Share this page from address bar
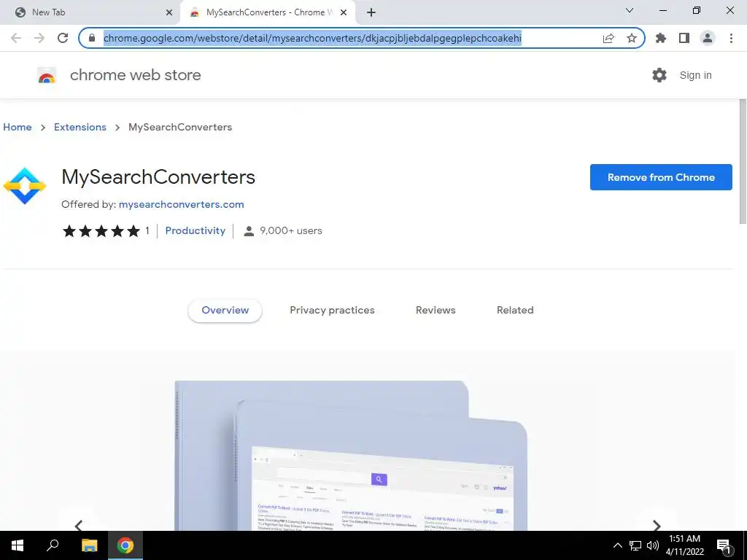This screenshot has height=560, width=747. coord(608,38)
